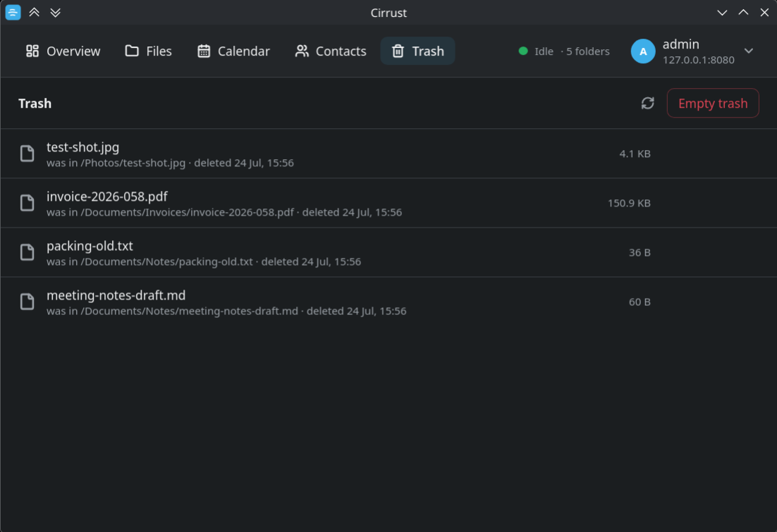Close the Cirrust window
Viewport: 777px width, 532px height.
[764, 13]
